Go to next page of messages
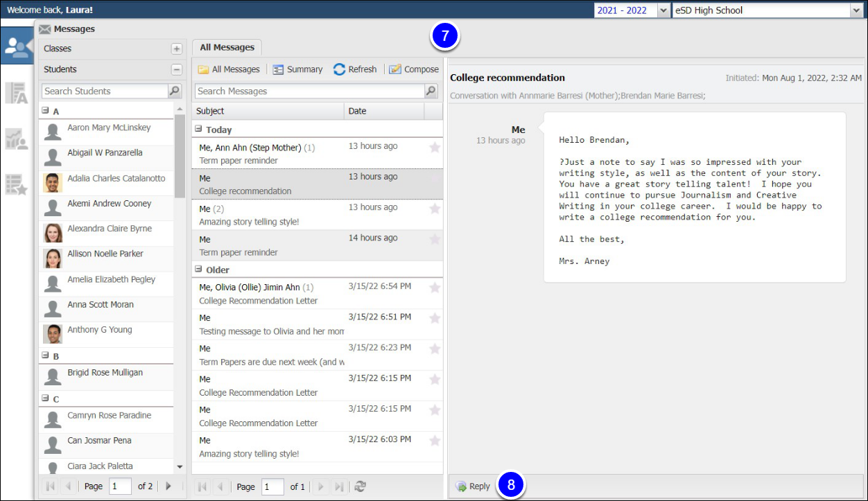Image resolution: width=868 pixels, height=501 pixels. (x=320, y=486)
